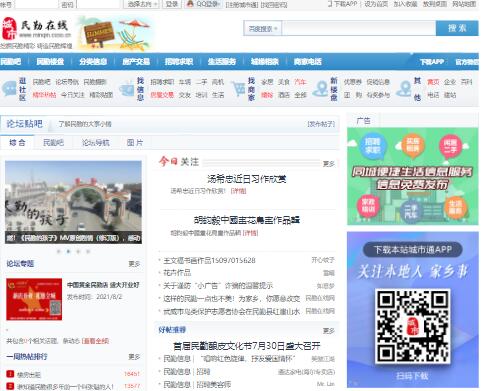Click the map pin icon beside 新楼盘
The image size is (481, 391).
click(322, 89)
